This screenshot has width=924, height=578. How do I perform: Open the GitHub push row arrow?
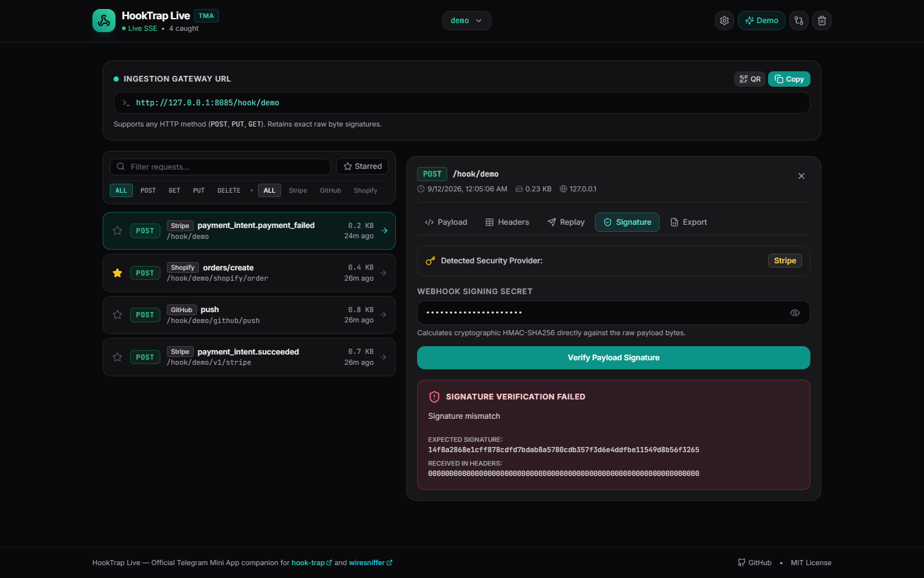tap(383, 315)
